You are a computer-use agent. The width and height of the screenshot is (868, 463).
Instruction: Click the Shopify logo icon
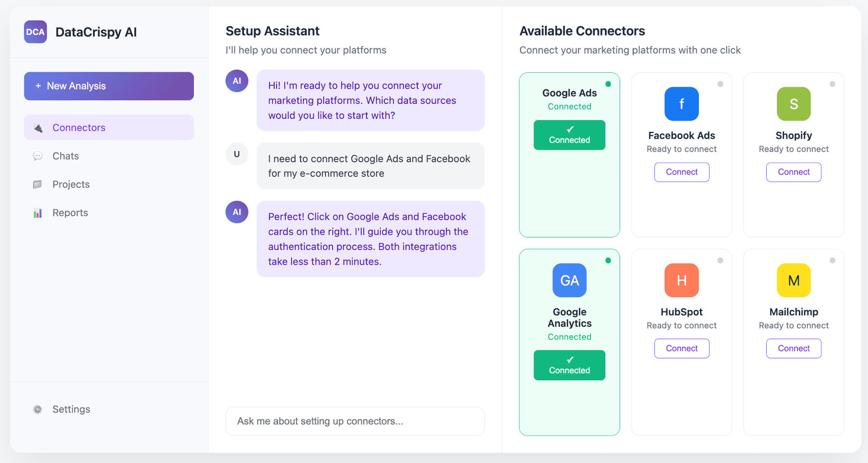click(793, 104)
